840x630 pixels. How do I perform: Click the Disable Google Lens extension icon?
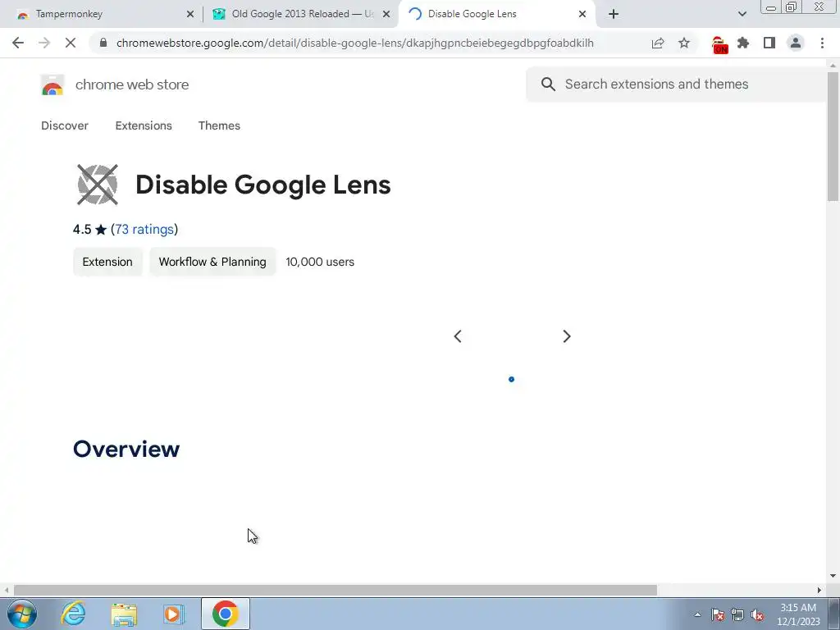click(x=98, y=185)
